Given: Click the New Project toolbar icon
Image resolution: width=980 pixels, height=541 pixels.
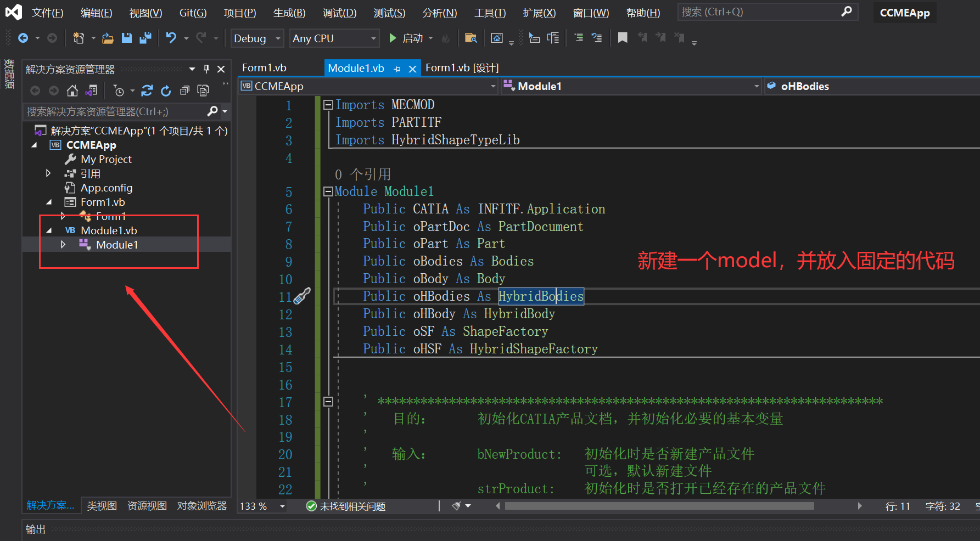Looking at the screenshot, I should coord(79,38).
